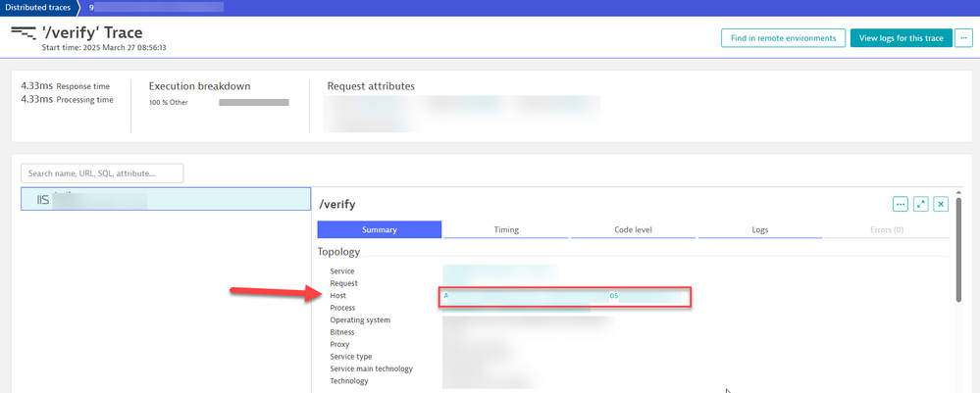Click View logs for this trace
The width and height of the screenshot is (980, 393).
(x=901, y=38)
